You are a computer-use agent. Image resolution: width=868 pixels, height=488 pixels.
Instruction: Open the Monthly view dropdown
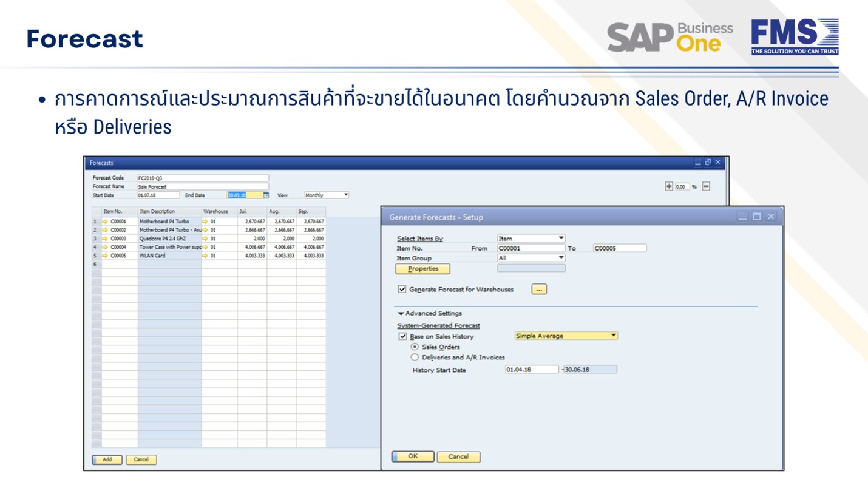coord(345,195)
